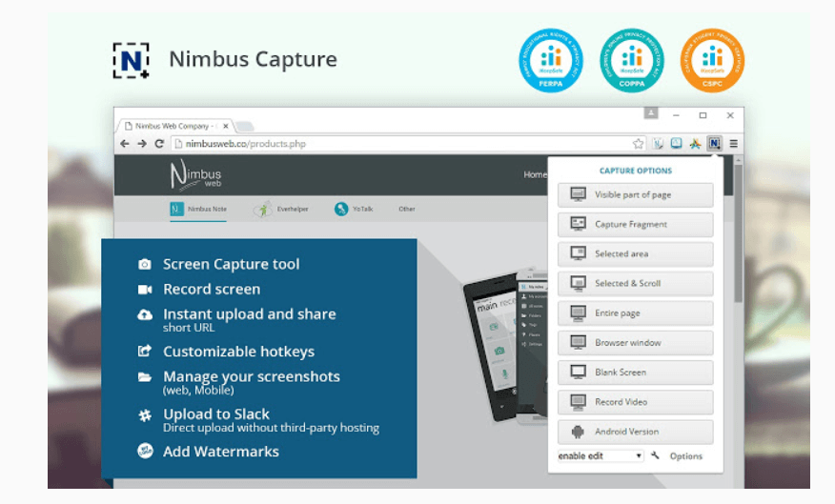Click 'Add Watermarks' text

(221, 452)
